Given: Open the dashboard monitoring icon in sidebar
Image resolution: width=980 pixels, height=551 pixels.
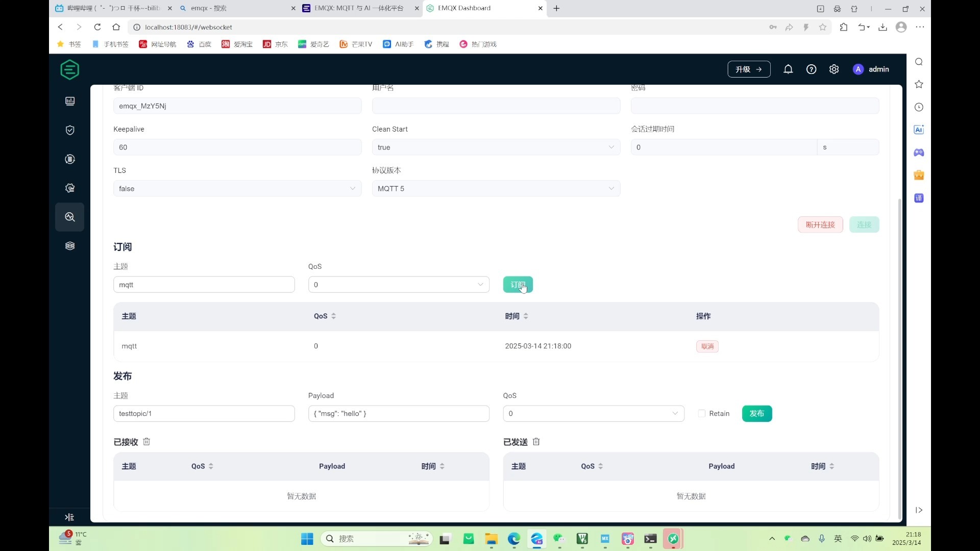Looking at the screenshot, I should coord(70,101).
